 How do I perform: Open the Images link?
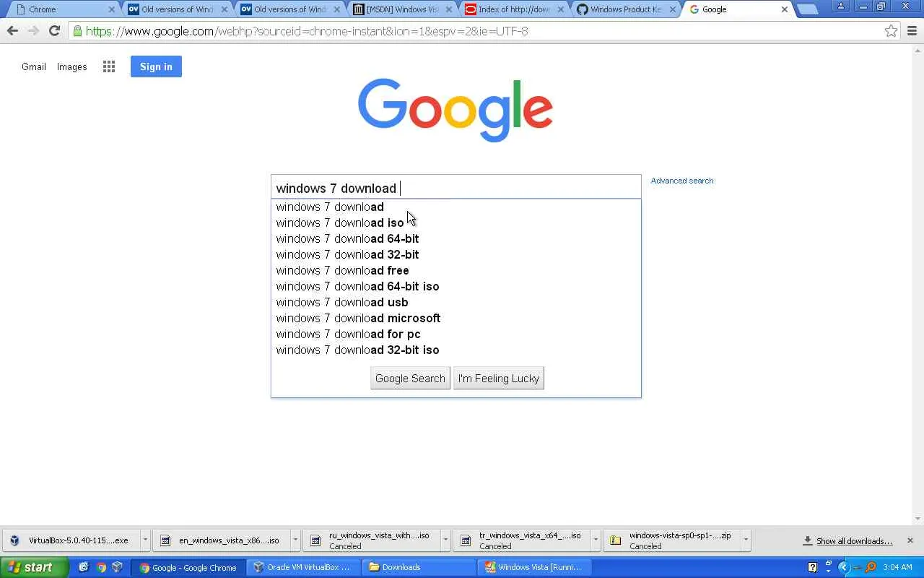pos(72,66)
